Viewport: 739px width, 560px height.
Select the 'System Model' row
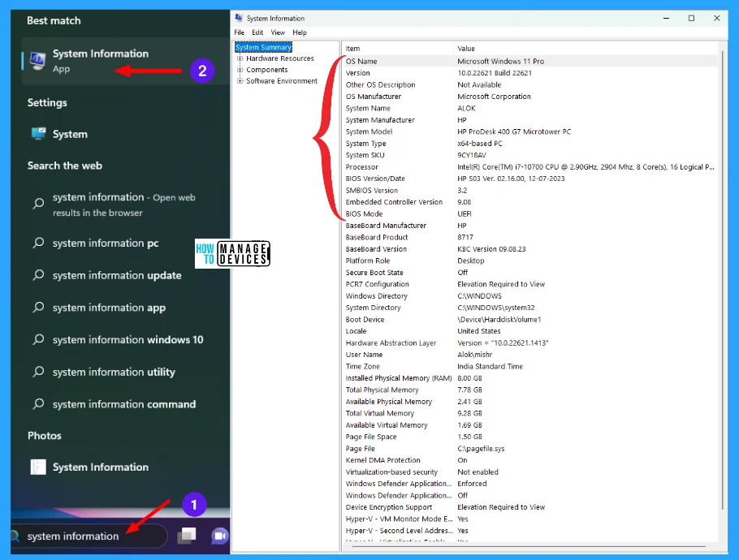(x=530, y=131)
